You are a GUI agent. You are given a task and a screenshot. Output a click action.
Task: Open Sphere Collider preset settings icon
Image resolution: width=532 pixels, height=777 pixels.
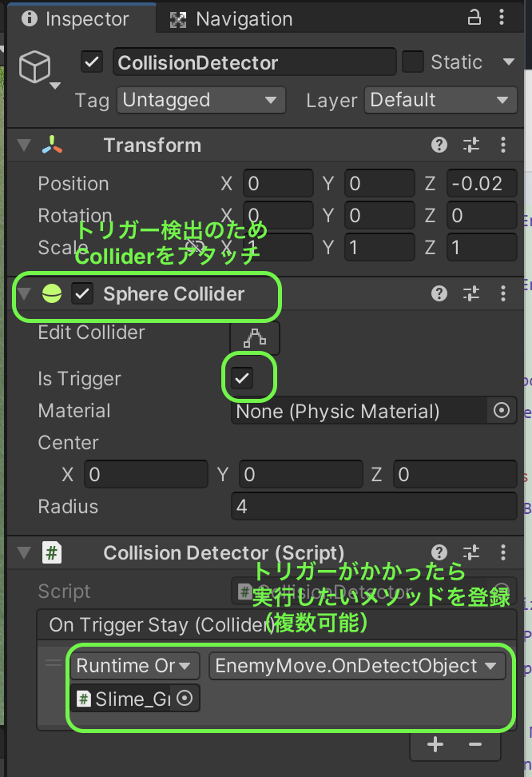tap(471, 293)
